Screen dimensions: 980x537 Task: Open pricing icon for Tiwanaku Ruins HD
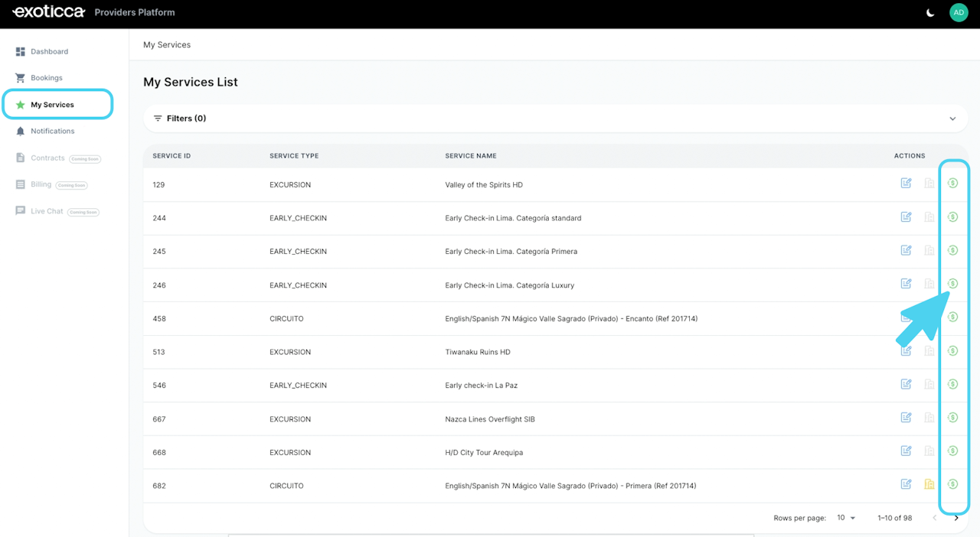(x=952, y=351)
